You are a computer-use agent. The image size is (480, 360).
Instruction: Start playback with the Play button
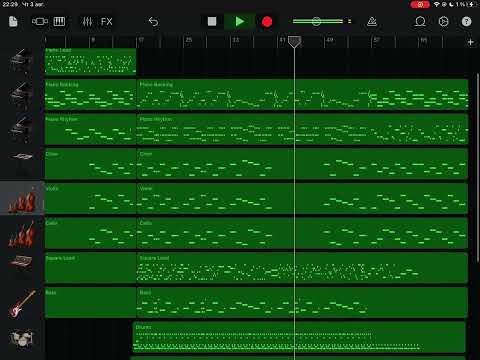[240, 22]
